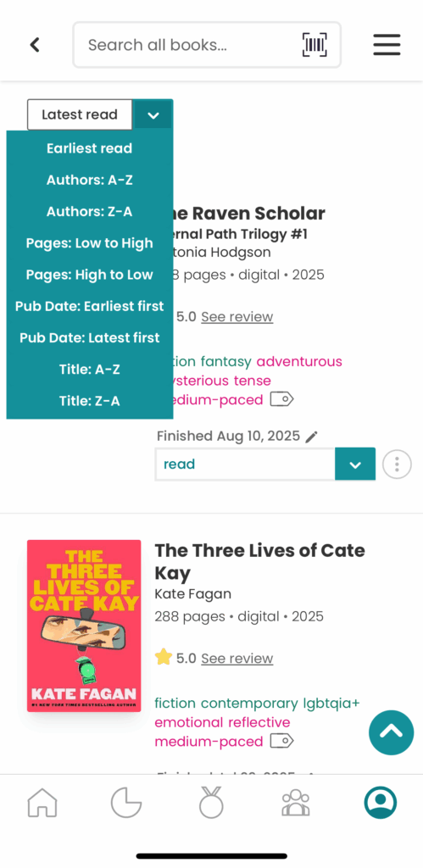Sort by Title: A-Z
This screenshot has height=868, width=423.
point(90,370)
